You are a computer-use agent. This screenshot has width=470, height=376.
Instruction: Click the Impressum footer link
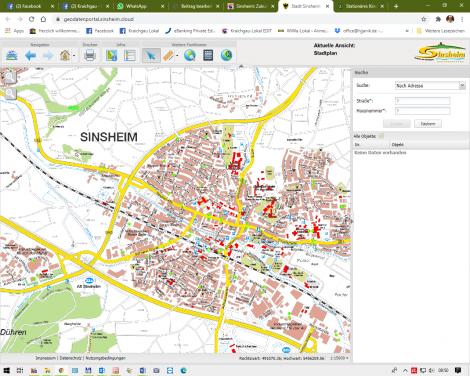(46, 358)
